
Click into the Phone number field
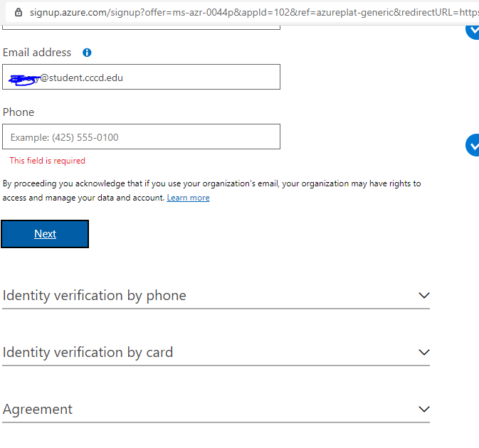141,137
